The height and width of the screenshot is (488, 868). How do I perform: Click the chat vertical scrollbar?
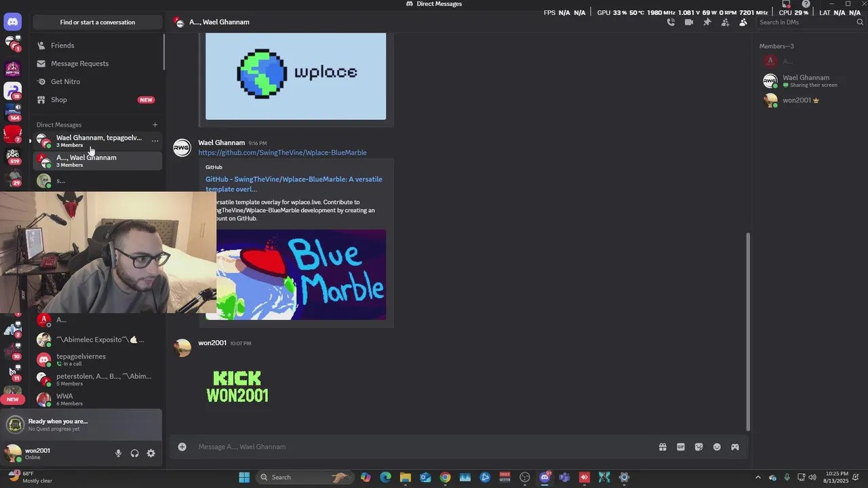pyautogui.click(x=749, y=331)
